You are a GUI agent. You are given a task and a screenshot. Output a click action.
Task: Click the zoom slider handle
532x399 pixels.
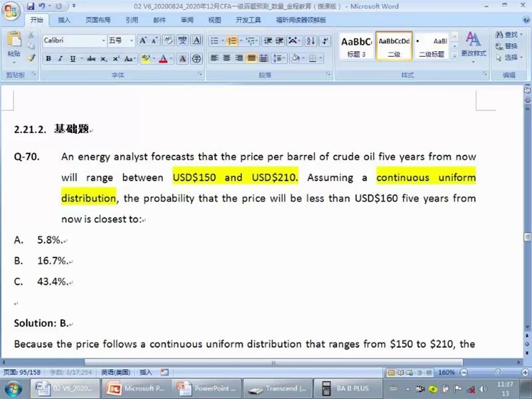click(497, 372)
